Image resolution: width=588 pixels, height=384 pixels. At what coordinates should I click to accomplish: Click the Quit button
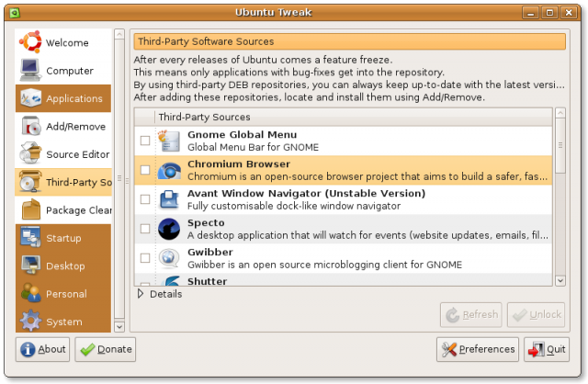tap(547, 349)
